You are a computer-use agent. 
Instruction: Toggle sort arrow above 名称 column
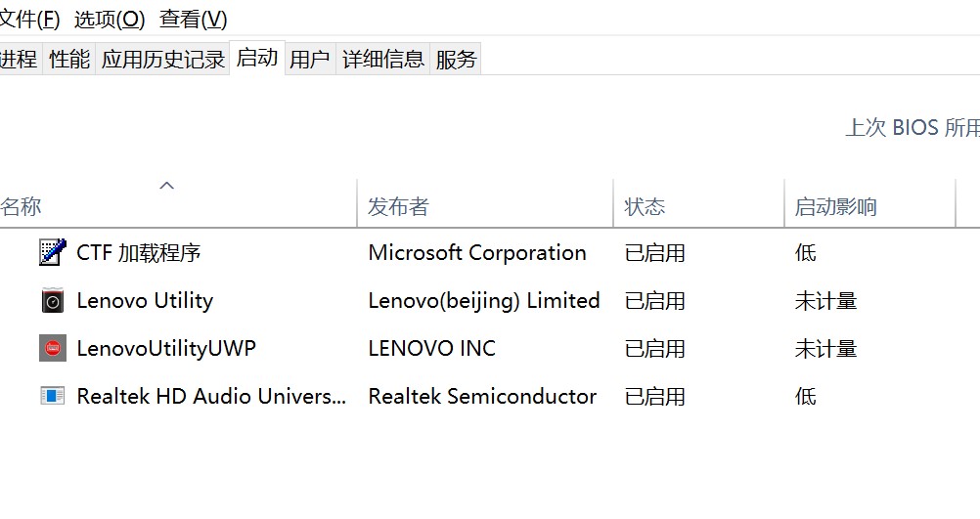167,186
